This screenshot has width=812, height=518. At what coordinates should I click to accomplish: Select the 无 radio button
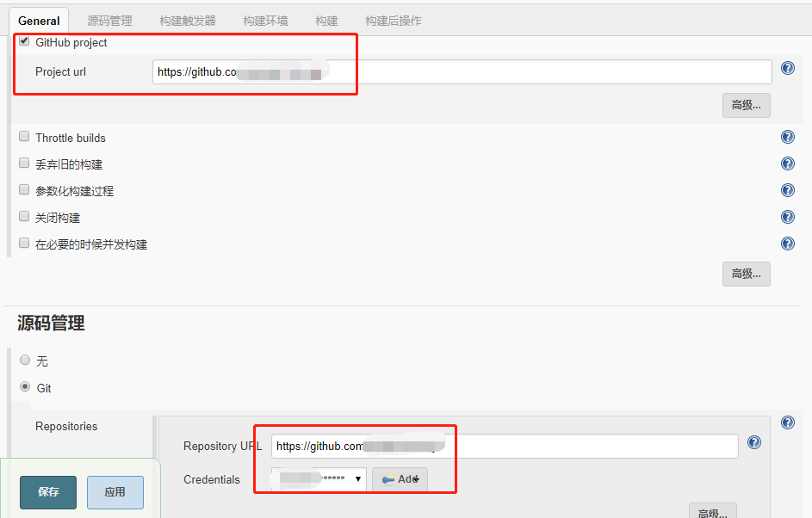25,360
